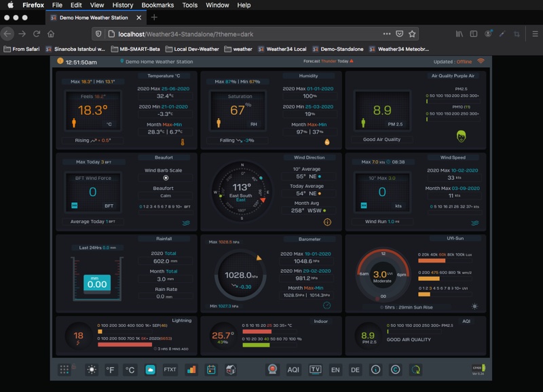Click the Barometer panel title

[310, 239]
